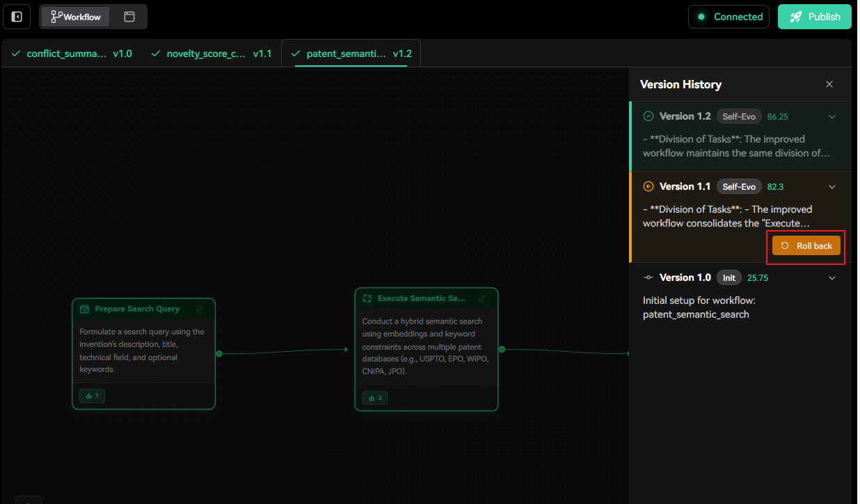Click the Version 1.2 checkmark icon
860x504 pixels.
click(x=648, y=117)
